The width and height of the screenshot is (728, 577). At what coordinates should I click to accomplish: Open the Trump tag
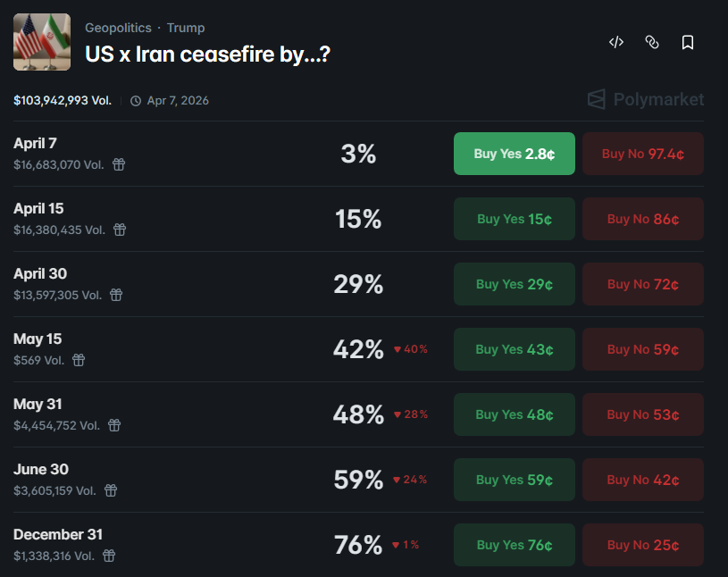186,28
